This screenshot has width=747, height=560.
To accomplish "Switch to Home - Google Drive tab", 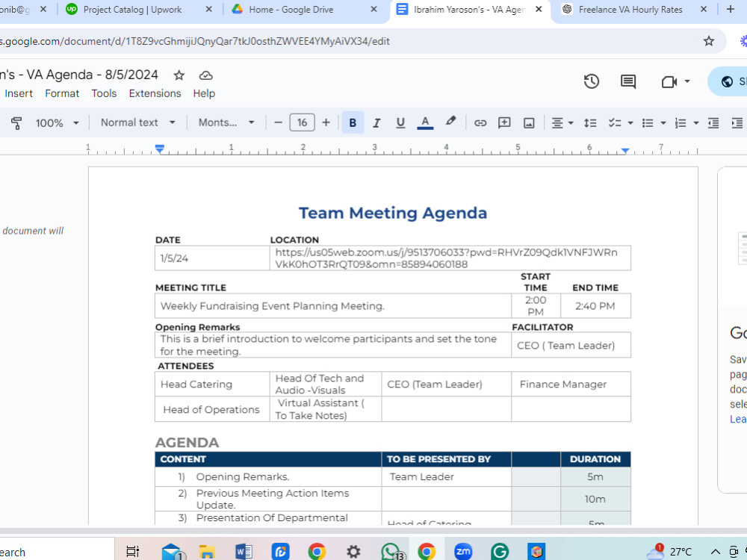I will point(291,10).
